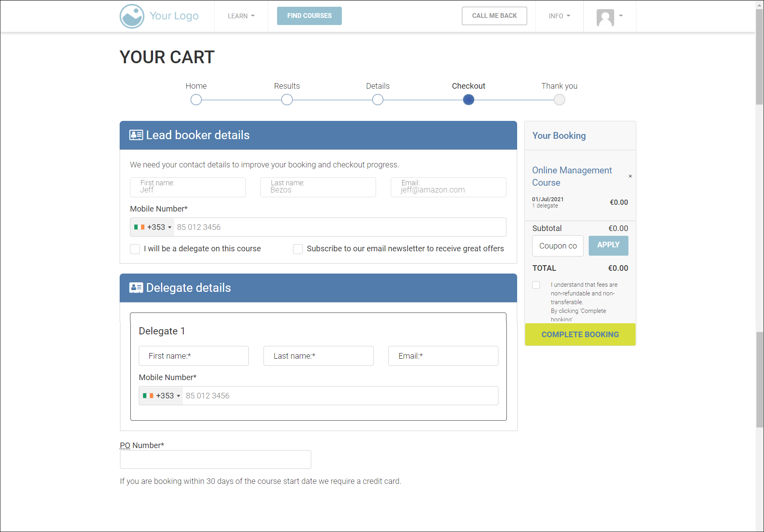This screenshot has height=532, width=764.
Task: Click the yellow COMPLETE BOOKING button
Action: 580,334
